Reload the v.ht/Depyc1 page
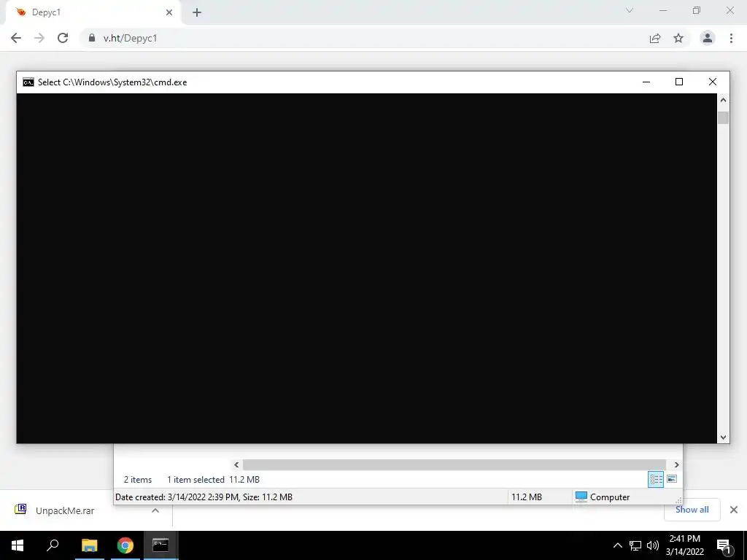Screen dimensions: 747x560 point(63,38)
